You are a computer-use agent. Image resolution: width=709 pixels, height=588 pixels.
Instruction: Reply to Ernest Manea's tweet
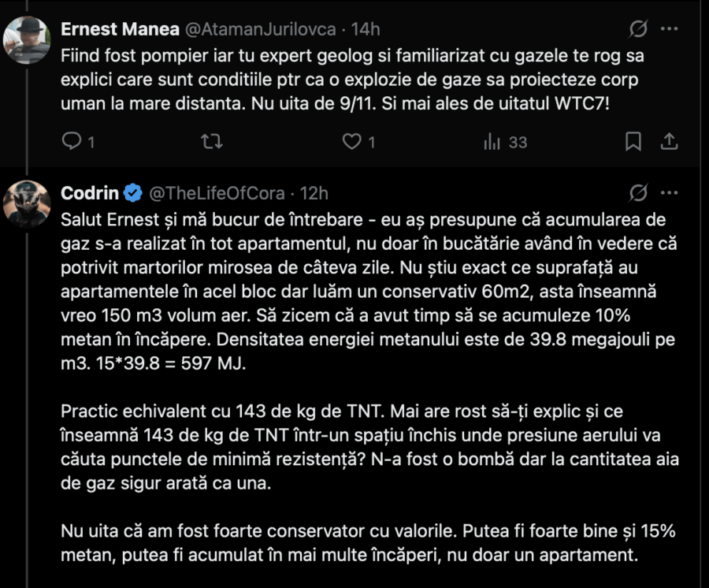click(72, 141)
